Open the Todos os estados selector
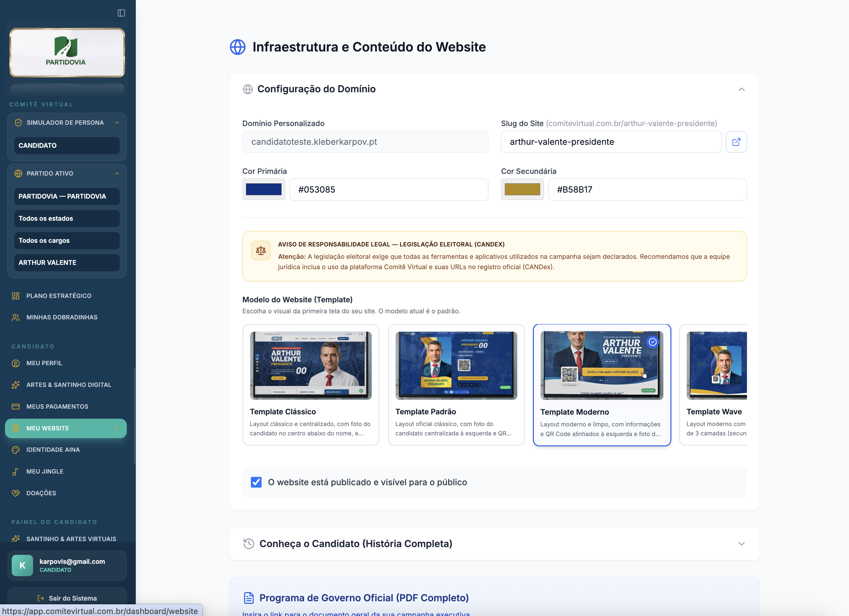 tap(67, 219)
